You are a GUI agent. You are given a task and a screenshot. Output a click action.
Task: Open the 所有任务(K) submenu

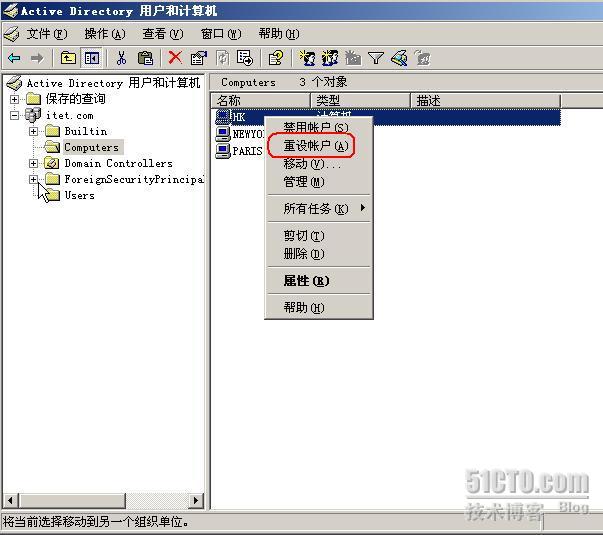pyautogui.click(x=318, y=208)
